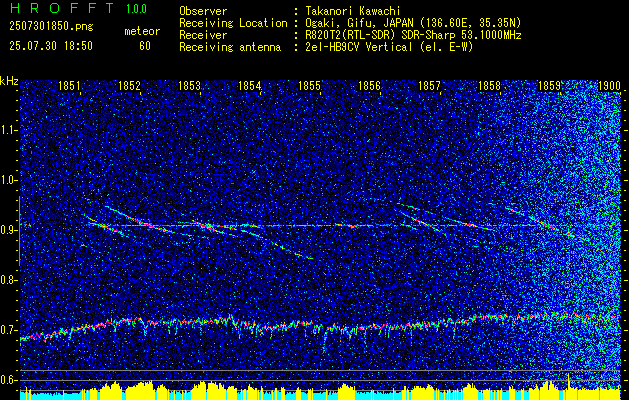Image resolution: width=629 pixels, height=400 pixels.
Task: Click the 1.1 kHz frequency label
Action: (9, 130)
